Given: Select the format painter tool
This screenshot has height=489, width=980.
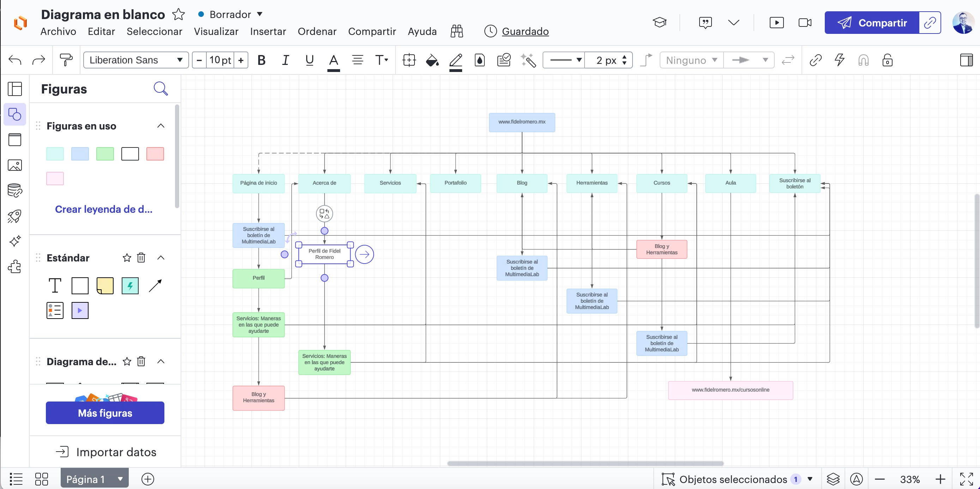Looking at the screenshot, I should tap(66, 60).
